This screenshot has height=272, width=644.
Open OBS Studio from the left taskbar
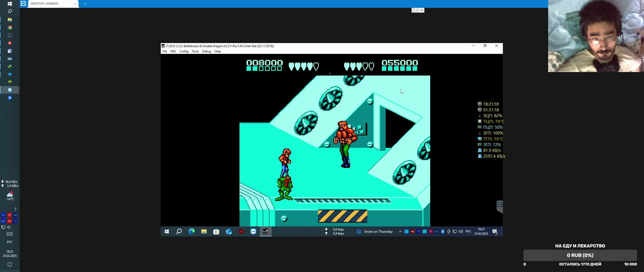10,35
